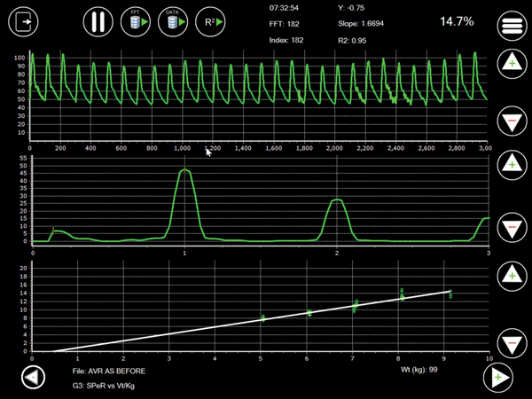The width and height of the screenshot is (532, 399).
Task: Increase scale of the SPeR regression graph
Action: coord(512,276)
